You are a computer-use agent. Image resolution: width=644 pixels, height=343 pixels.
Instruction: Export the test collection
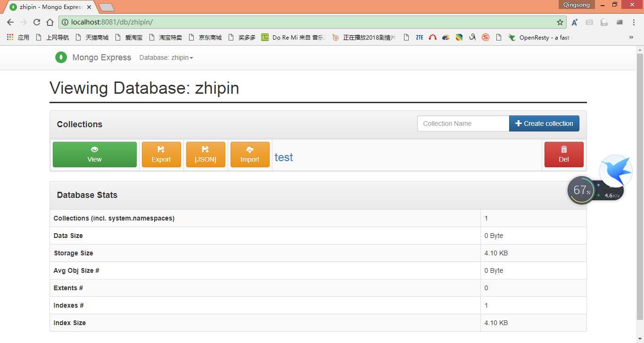(161, 155)
